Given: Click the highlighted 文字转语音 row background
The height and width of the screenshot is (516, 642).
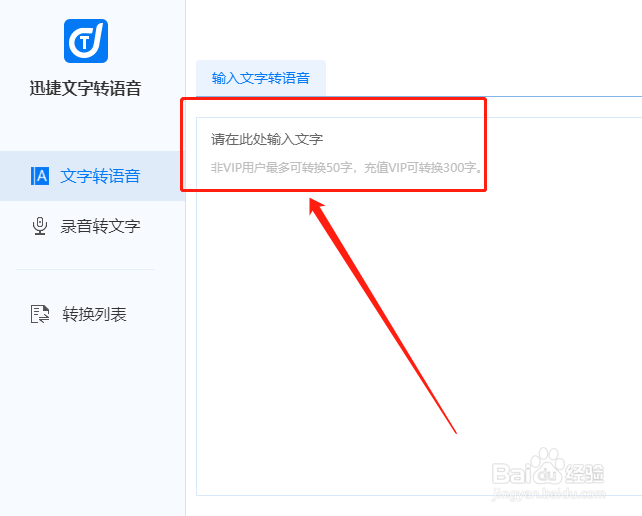Looking at the screenshot, I should click(93, 176).
